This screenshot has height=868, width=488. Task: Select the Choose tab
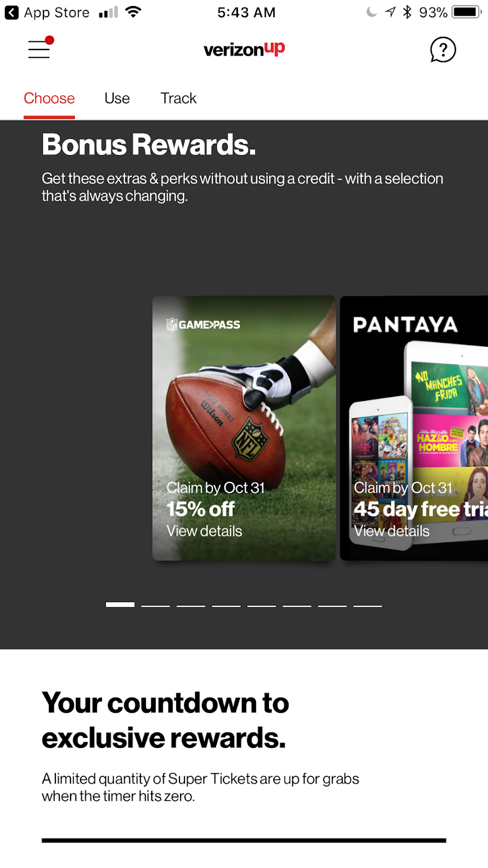coord(49,98)
